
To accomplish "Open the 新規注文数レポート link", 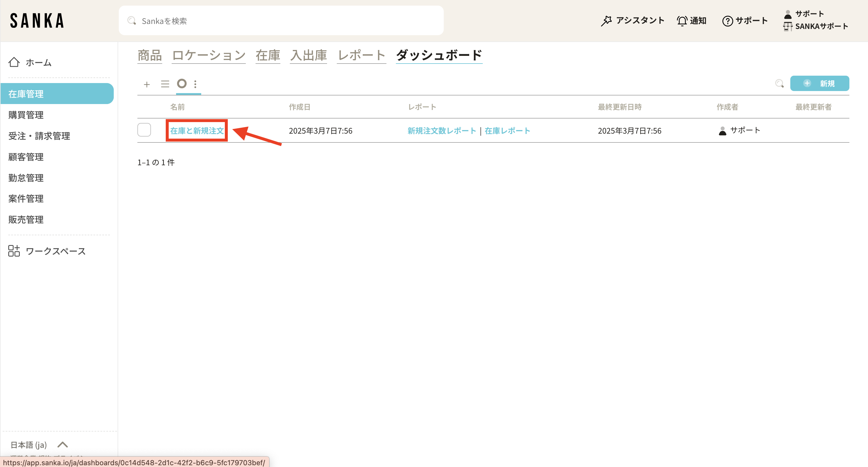I will (441, 131).
